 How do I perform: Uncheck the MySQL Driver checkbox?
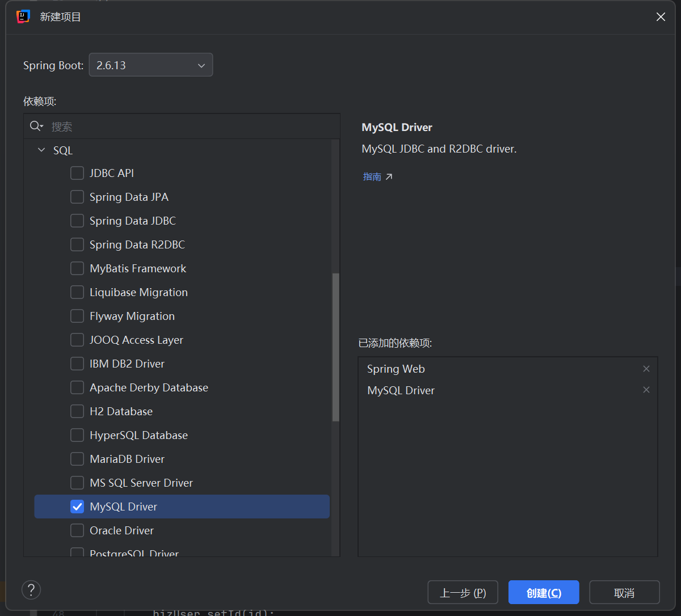click(x=77, y=507)
